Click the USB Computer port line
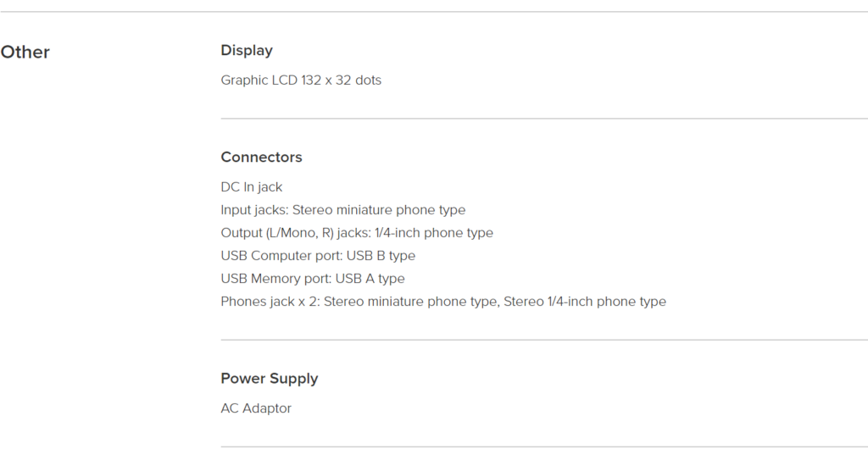The image size is (868, 455). (318, 256)
